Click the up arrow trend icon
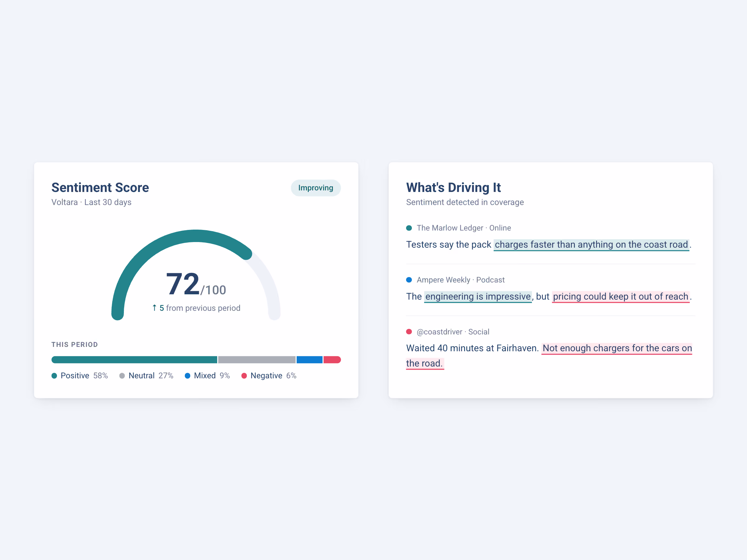Screen dimensions: 747x560 coord(154,307)
